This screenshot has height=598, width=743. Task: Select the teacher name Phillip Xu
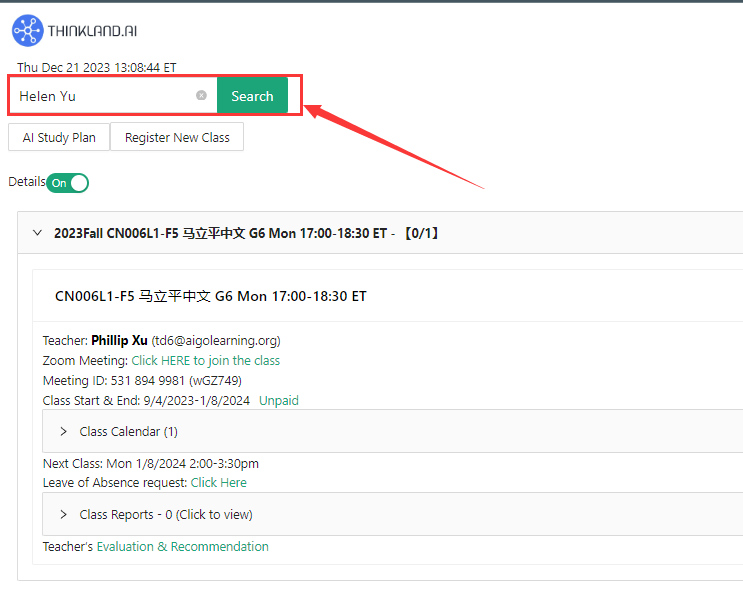[x=119, y=340]
